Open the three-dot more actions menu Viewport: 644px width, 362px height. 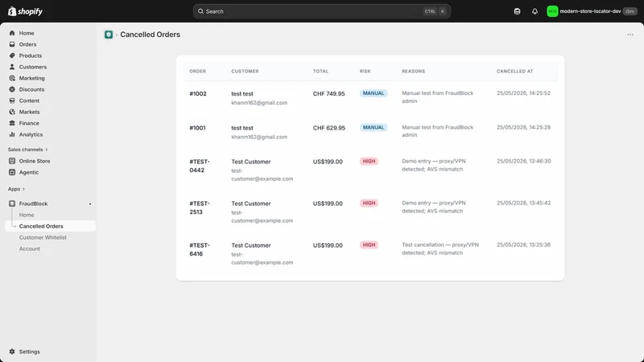coord(630,35)
